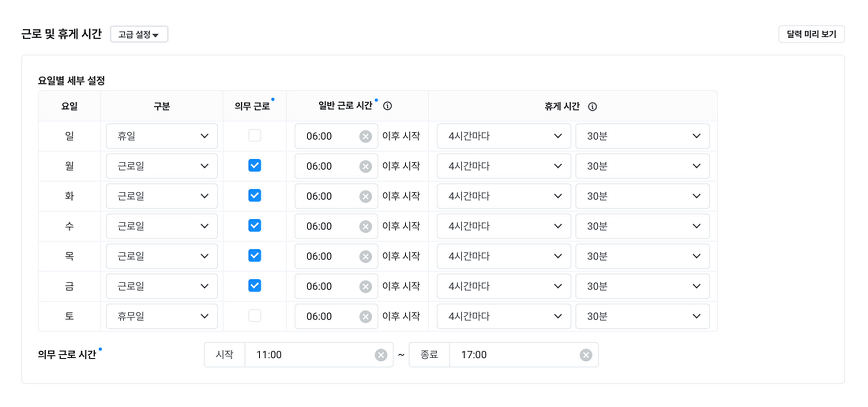Edit 일반 근로 시간 field for 목
Image resolution: width=868 pixels, height=407 pixels.
pyautogui.click(x=336, y=256)
